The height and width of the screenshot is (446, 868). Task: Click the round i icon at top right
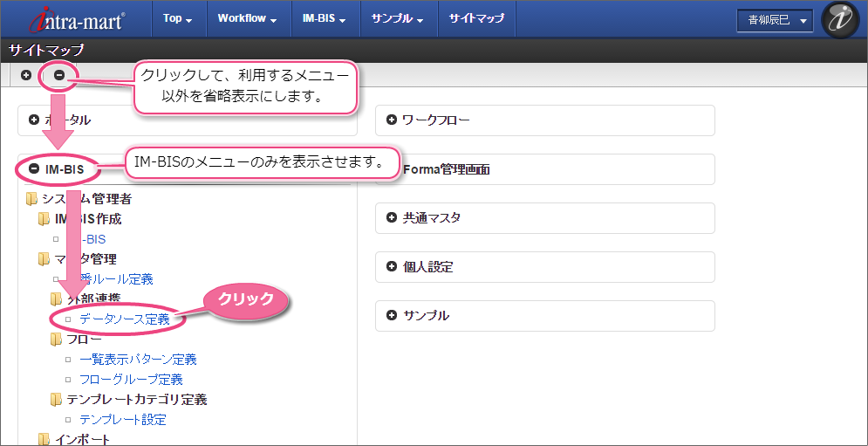click(840, 19)
